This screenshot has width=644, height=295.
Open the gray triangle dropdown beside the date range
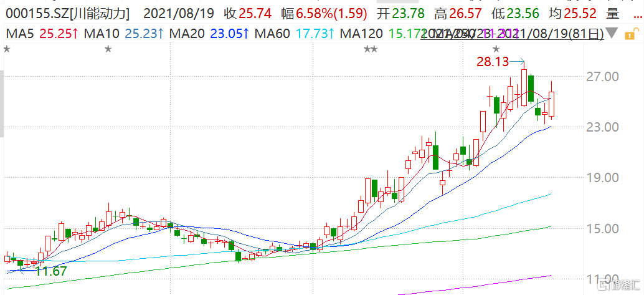tap(613, 32)
